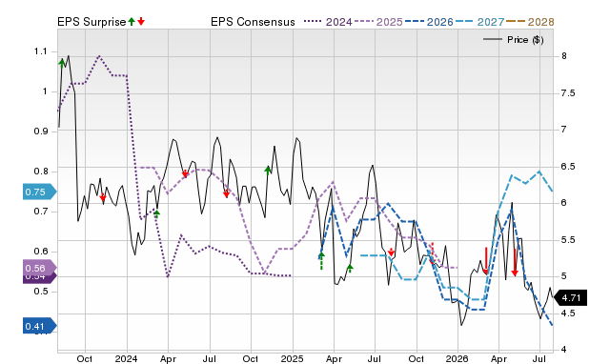Click the light blue 0.75 value tag
The height and width of the screenshot is (364, 610).
(x=39, y=192)
